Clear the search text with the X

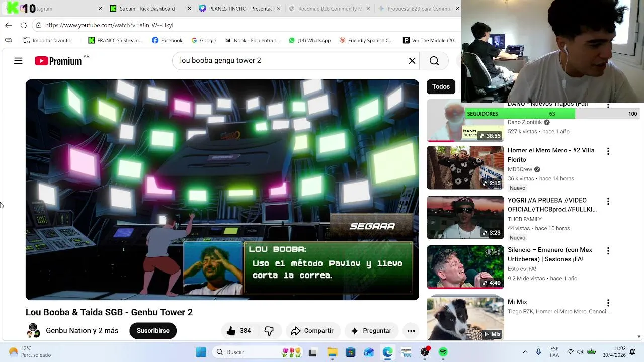click(412, 61)
